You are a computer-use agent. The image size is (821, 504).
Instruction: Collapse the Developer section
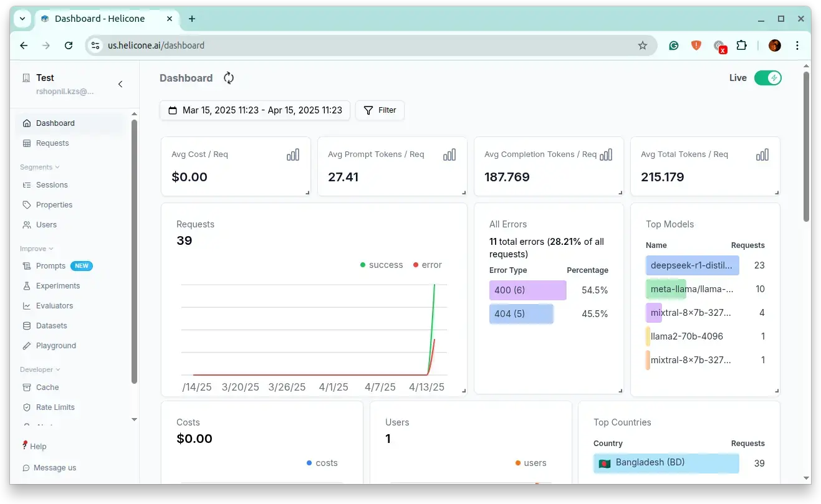pyautogui.click(x=41, y=369)
